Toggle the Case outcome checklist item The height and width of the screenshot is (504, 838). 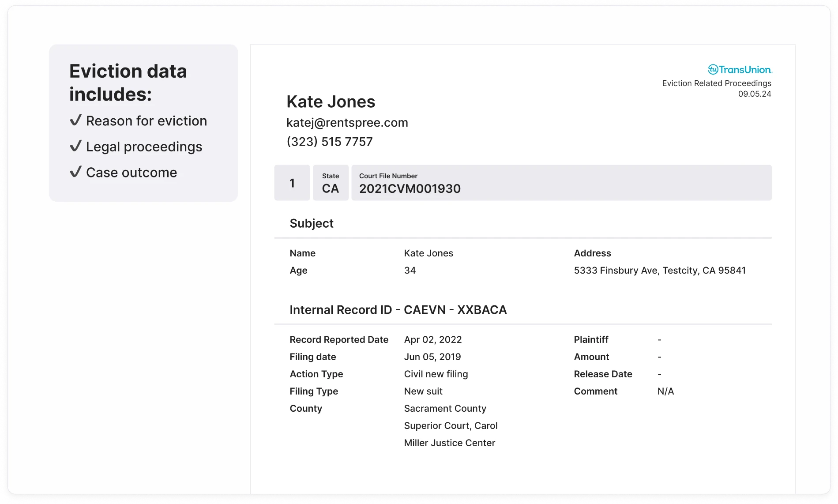coord(131,172)
